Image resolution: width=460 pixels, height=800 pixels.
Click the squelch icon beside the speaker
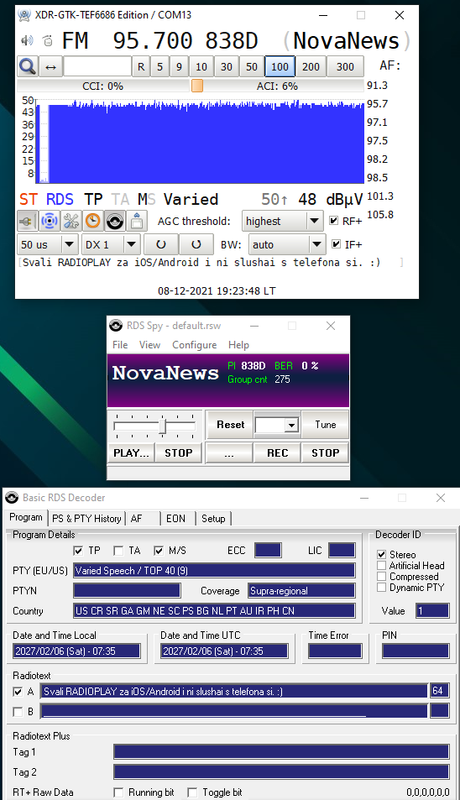click(x=47, y=40)
